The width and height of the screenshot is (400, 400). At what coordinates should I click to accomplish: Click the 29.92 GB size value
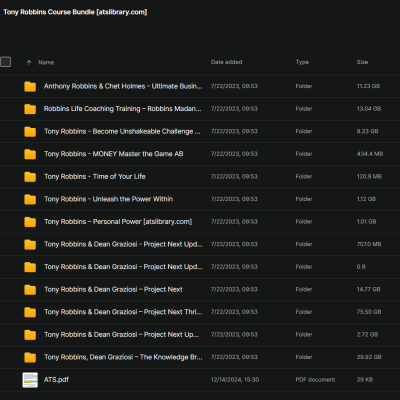click(369, 357)
